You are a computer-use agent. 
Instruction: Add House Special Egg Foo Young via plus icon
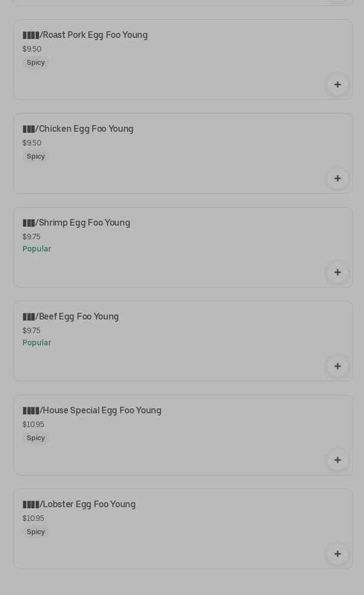coord(337,460)
